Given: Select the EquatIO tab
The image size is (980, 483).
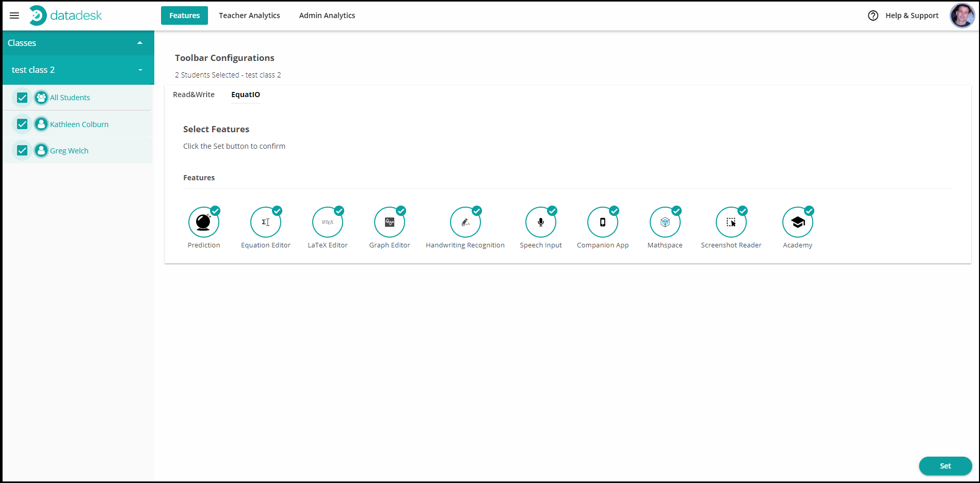Looking at the screenshot, I should (x=246, y=95).
